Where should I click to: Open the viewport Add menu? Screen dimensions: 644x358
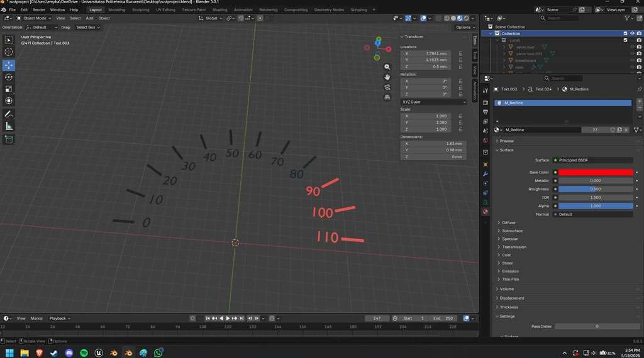[x=89, y=18]
